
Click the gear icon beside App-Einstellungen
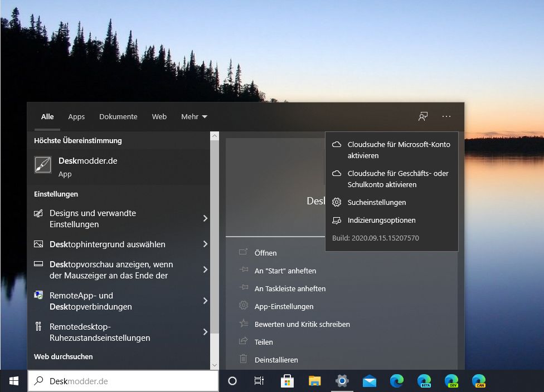pos(244,305)
